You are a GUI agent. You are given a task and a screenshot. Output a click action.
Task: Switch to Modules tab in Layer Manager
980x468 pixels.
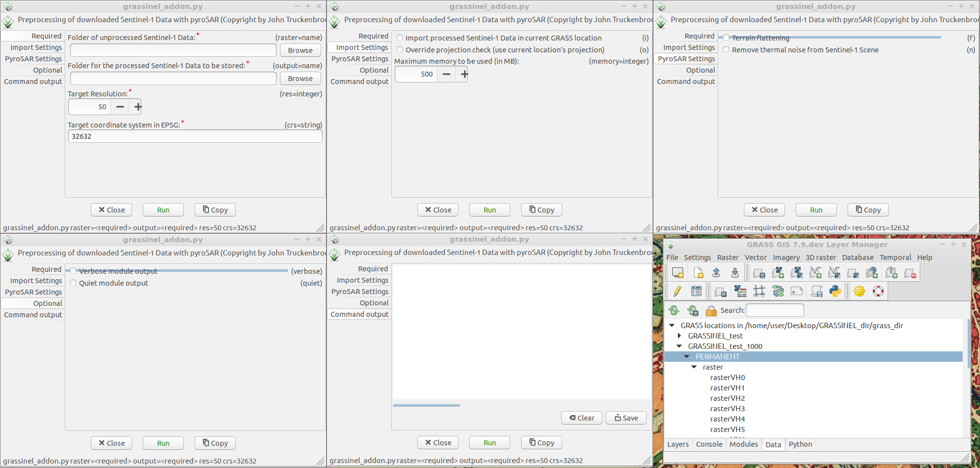click(743, 444)
